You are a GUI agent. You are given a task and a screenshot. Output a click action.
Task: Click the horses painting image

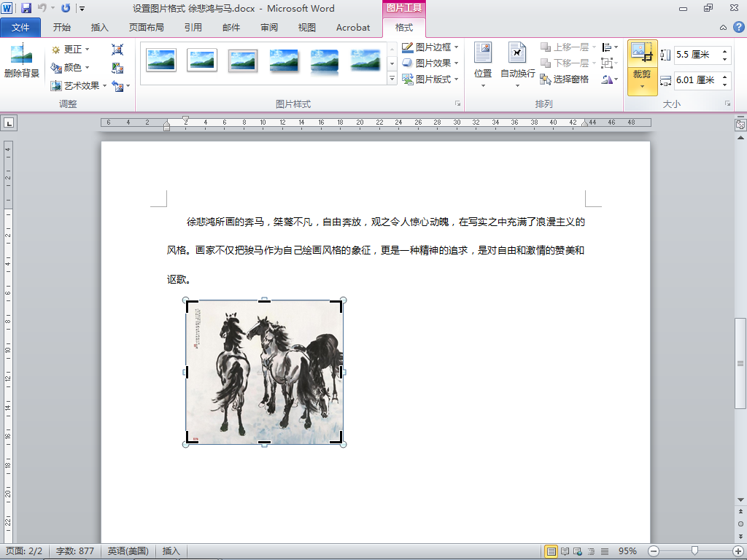pos(264,373)
